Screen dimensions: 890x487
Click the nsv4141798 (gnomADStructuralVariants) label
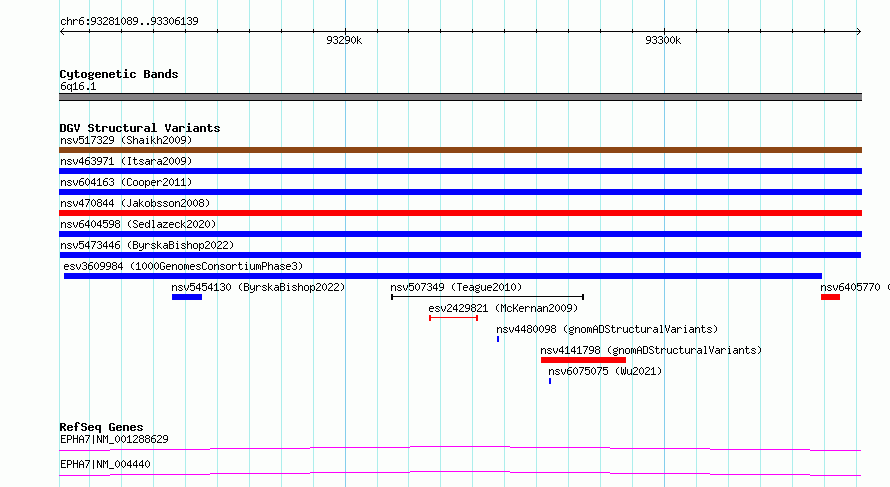(x=651, y=350)
